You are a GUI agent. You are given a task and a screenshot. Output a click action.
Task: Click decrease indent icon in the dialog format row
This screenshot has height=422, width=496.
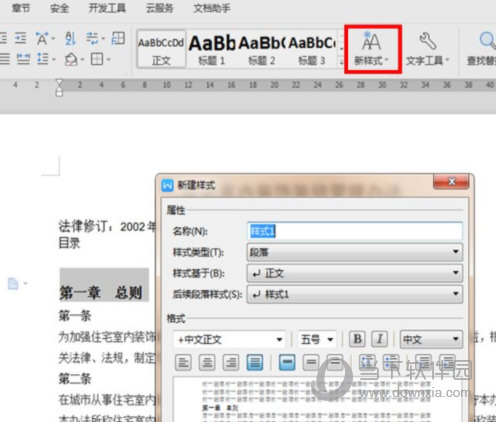[424, 362]
